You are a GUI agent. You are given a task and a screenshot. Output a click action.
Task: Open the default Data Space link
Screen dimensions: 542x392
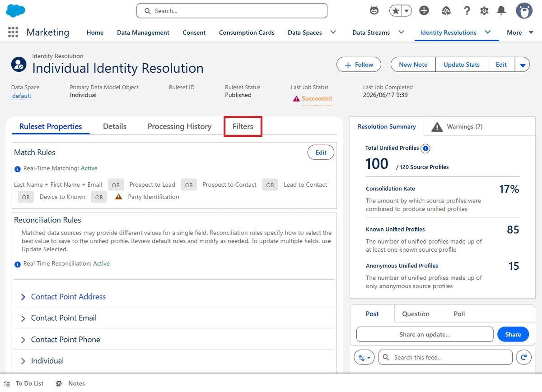point(22,96)
